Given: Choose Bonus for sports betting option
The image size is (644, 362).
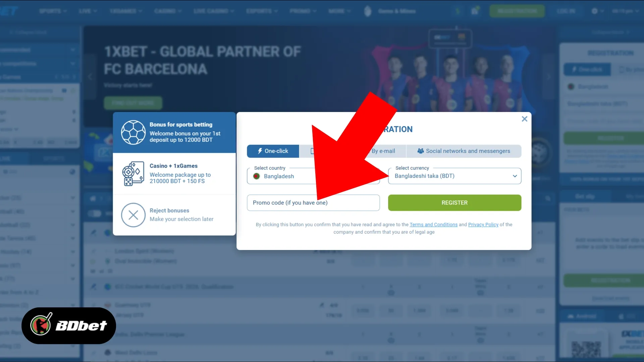Looking at the screenshot, I should (x=174, y=132).
